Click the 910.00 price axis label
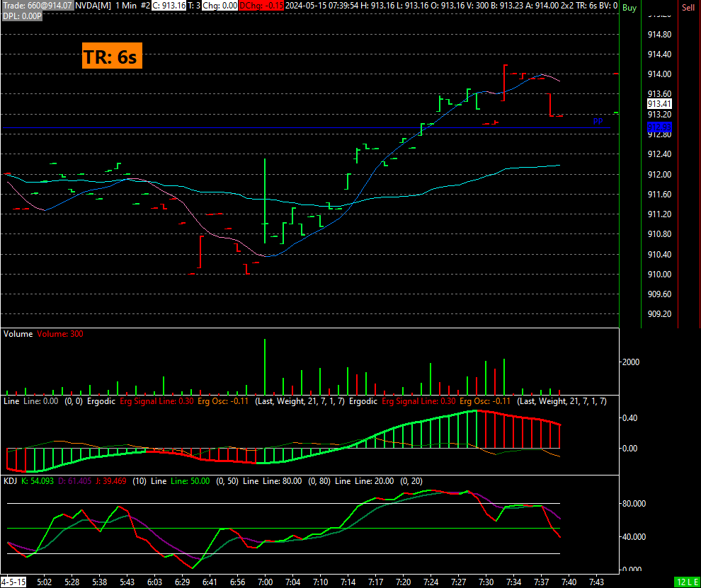The height and width of the screenshot is (588, 701). pyautogui.click(x=659, y=275)
